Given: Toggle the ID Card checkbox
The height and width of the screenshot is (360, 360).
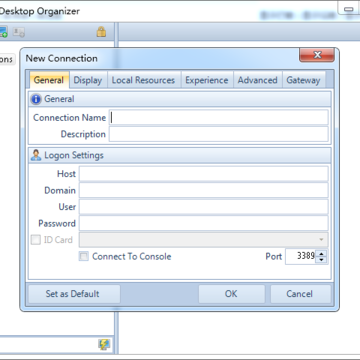Looking at the screenshot, I should click(x=36, y=240).
